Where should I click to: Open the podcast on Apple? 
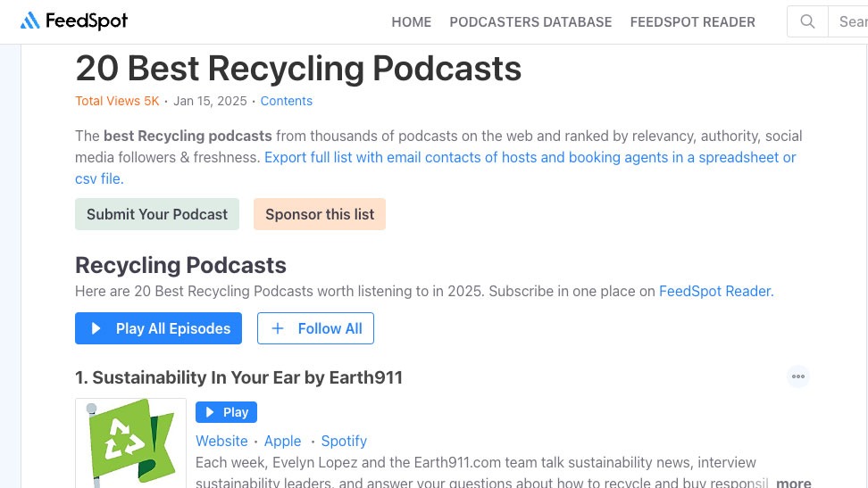(x=282, y=441)
